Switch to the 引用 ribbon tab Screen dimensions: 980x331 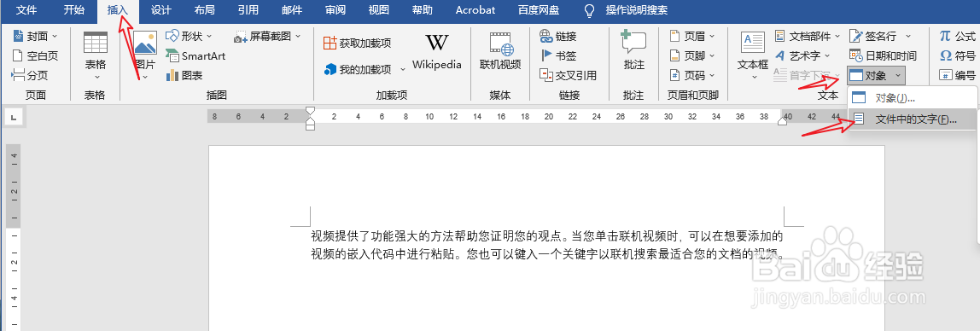click(x=248, y=10)
